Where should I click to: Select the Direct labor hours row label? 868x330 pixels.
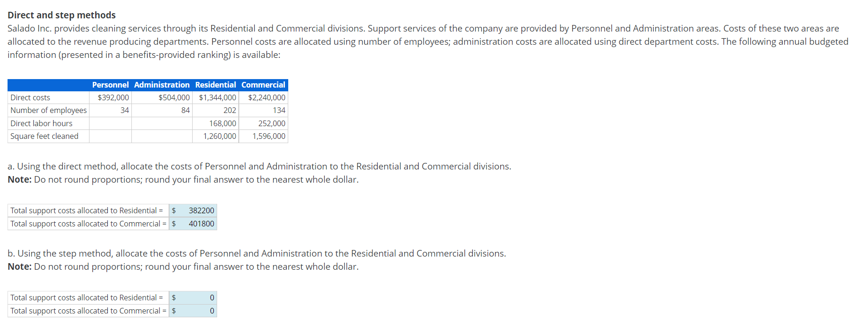[x=41, y=123]
